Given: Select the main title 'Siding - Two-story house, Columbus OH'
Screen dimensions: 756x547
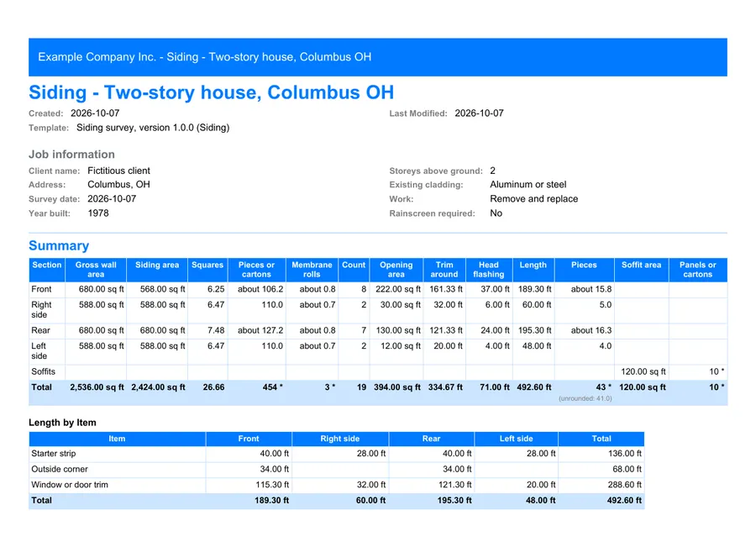Looking at the screenshot, I should tap(211, 92).
